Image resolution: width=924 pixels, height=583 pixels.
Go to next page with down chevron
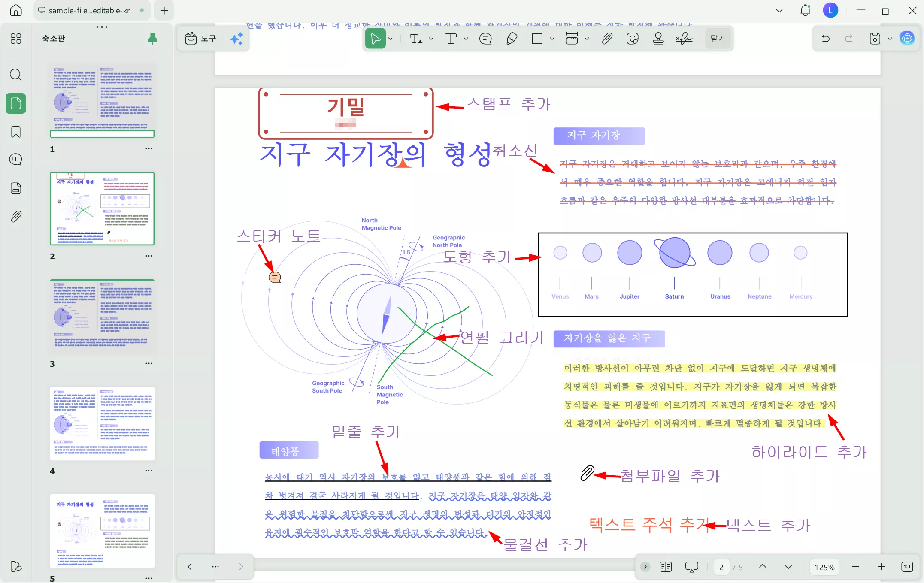click(x=788, y=567)
